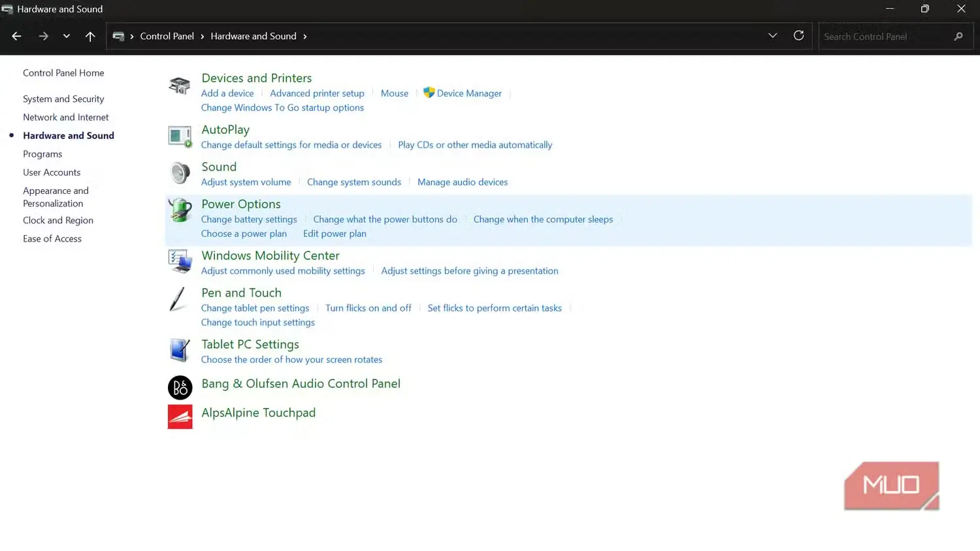
Task: Expand the address bar history dropdown
Action: tap(773, 36)
